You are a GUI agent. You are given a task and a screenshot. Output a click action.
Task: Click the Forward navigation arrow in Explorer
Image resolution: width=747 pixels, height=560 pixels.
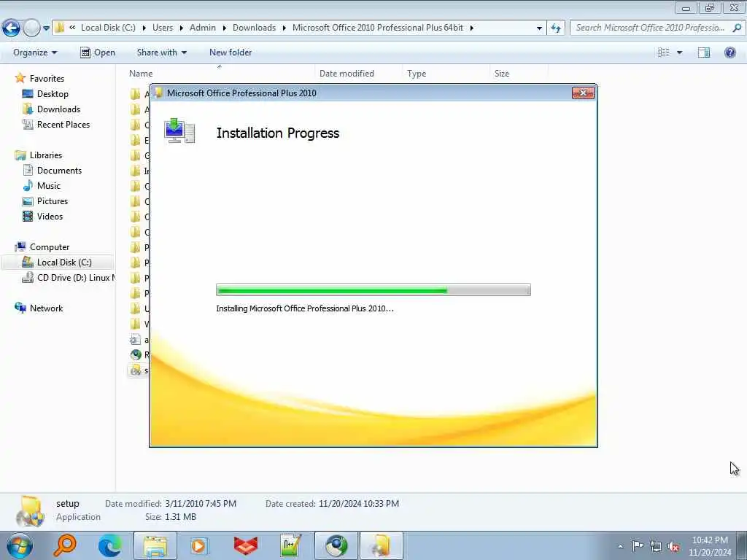32,28
